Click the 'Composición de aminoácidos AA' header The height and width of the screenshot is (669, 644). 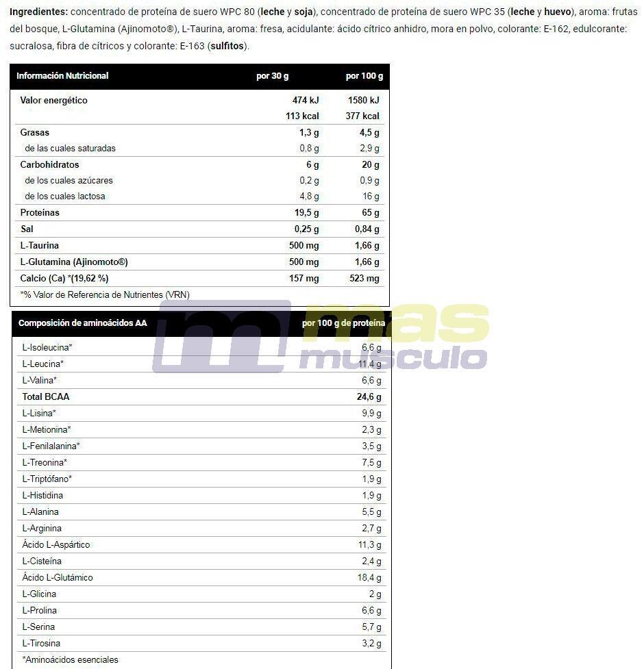tap(82, 323)
